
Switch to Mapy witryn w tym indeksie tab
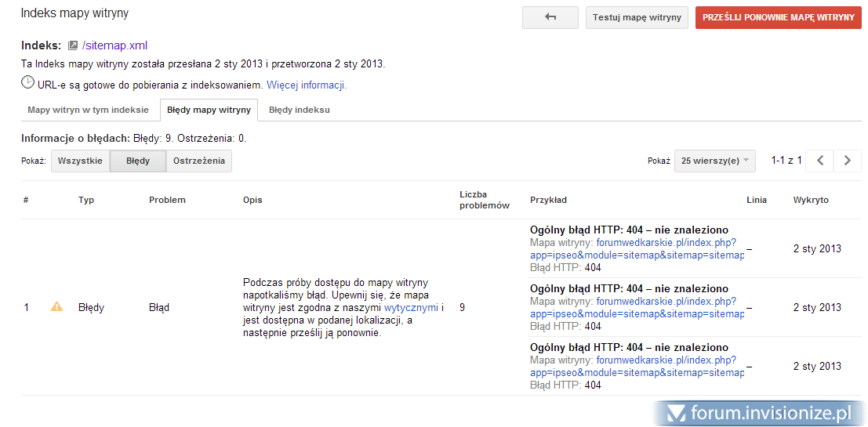88,110
